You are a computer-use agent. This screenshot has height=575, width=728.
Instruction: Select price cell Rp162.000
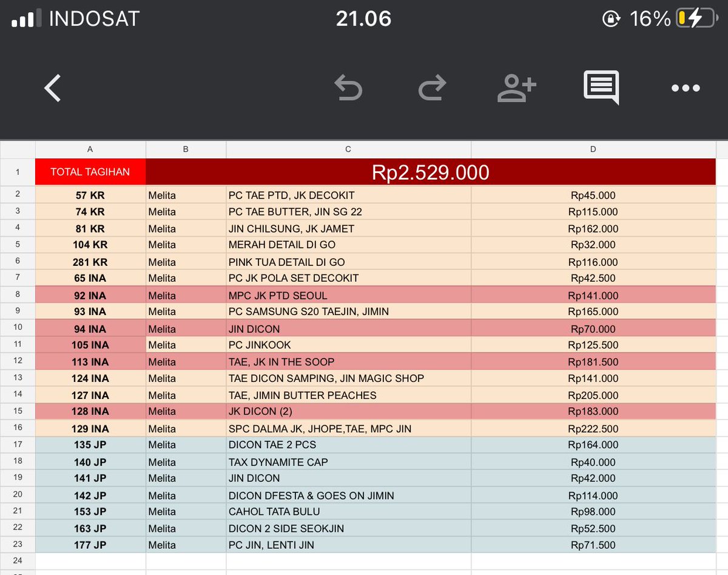[x=593, y=229]
